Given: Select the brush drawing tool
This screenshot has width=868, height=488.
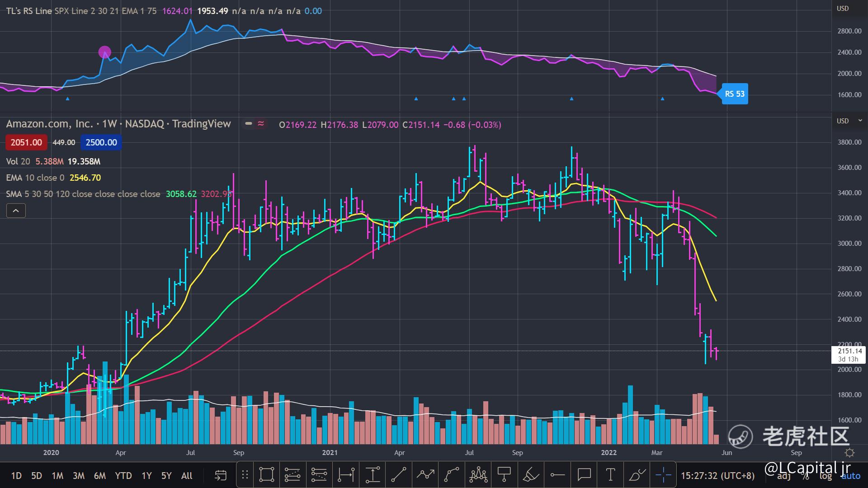Looking at the screenshot, I should [x=637, y=475].
